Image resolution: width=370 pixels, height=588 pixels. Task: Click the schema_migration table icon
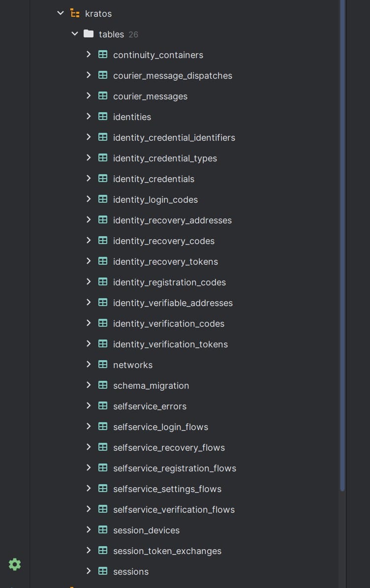point(103,385)
